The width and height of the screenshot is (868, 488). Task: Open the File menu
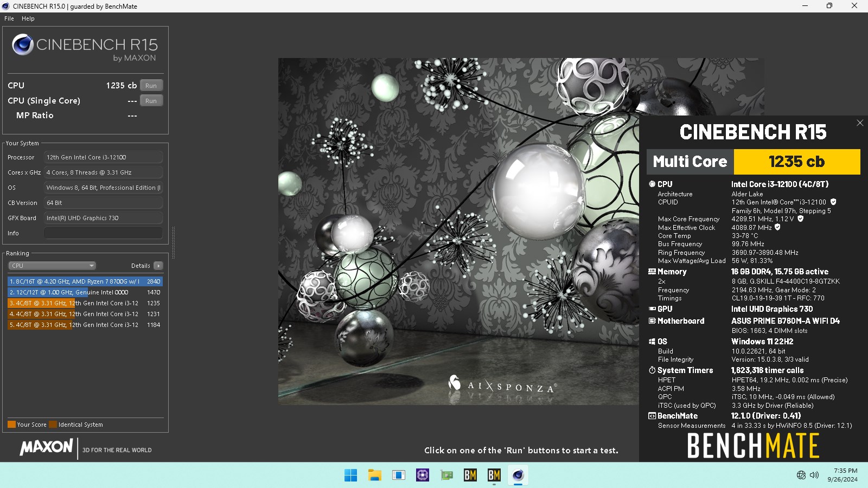[9, 18]
